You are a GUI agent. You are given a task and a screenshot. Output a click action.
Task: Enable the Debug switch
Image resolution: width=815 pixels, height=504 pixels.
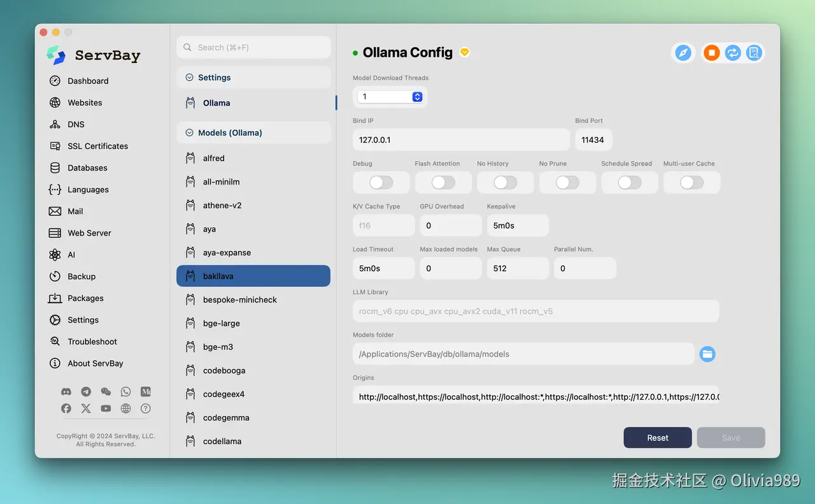point(381,183)
